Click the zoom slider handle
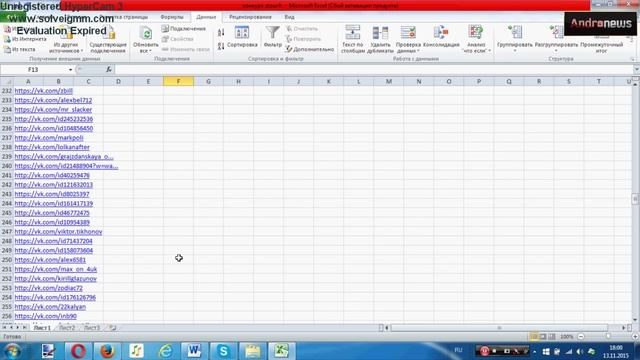This screenshot has height=360, width=640. (608, 337)
